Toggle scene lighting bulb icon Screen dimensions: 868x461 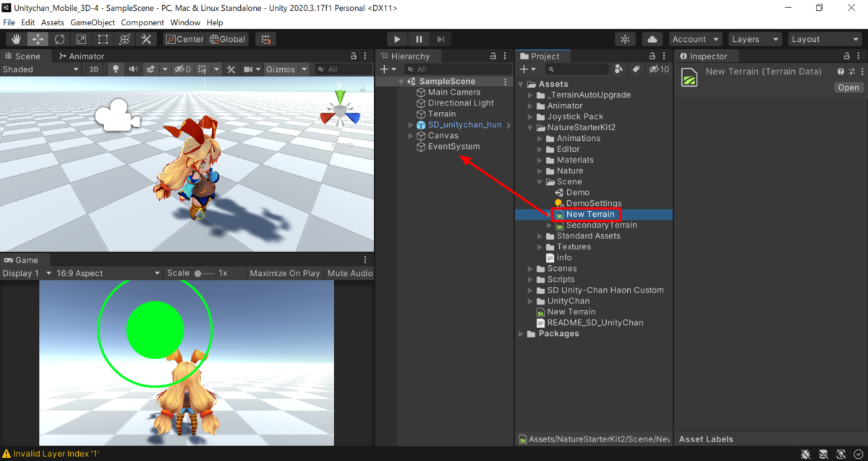(x=115, y=69)
